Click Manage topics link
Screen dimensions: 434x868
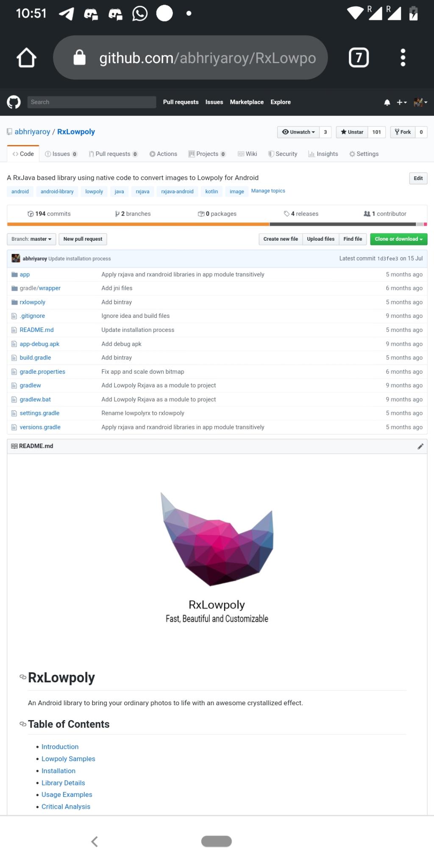pyautogui.click(x=268, y=191)
